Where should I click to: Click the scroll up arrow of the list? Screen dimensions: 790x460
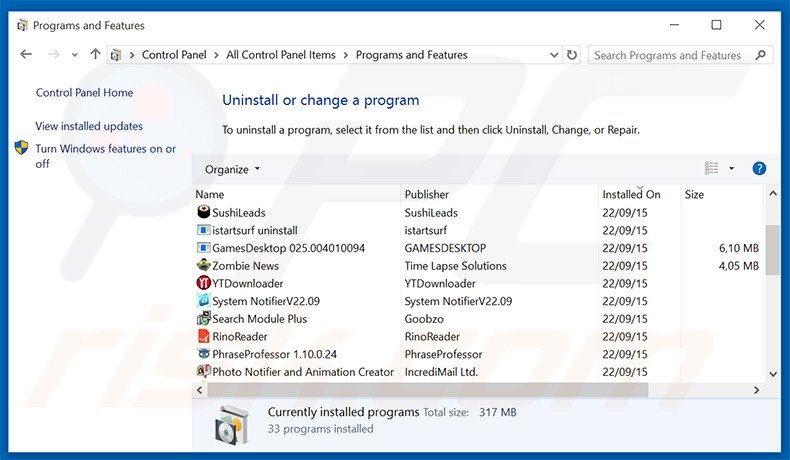point(773,193)
